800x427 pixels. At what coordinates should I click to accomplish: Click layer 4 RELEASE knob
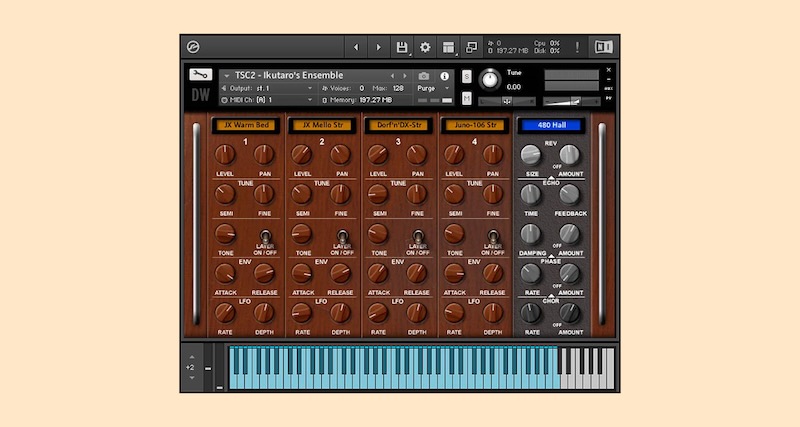[x=492, y=273]
